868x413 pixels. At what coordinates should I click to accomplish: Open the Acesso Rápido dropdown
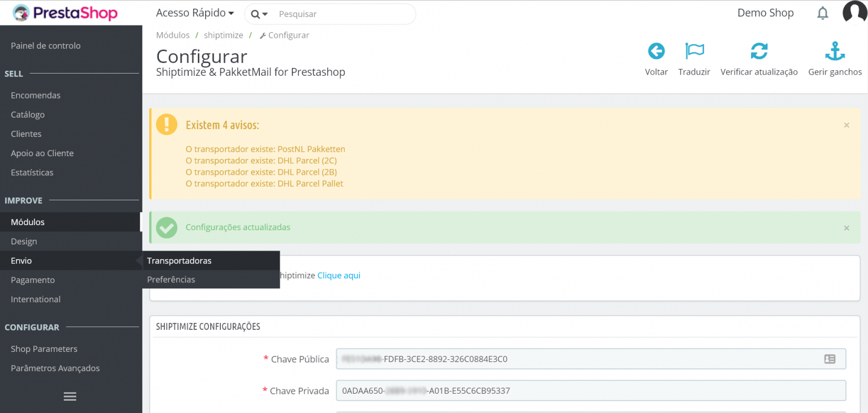[195, 13]
